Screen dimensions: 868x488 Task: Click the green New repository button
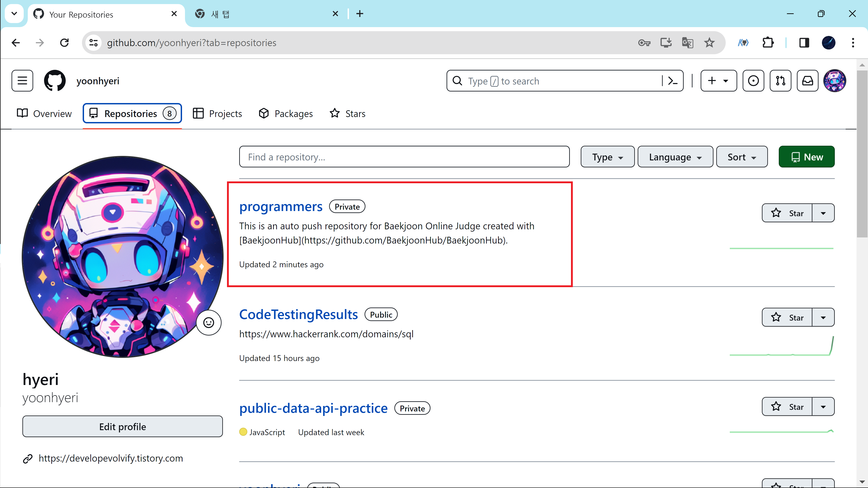click(x=806, y=157)
